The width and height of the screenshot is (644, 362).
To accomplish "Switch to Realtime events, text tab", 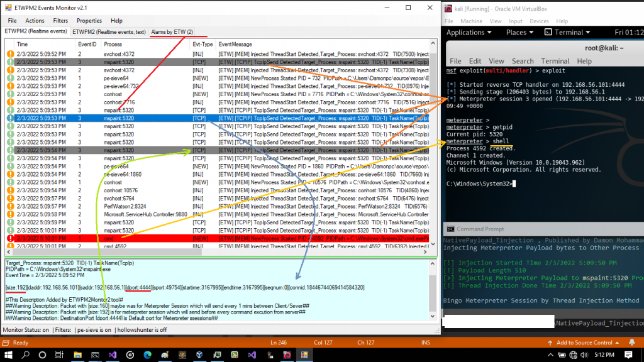I will tap(109, 31).
